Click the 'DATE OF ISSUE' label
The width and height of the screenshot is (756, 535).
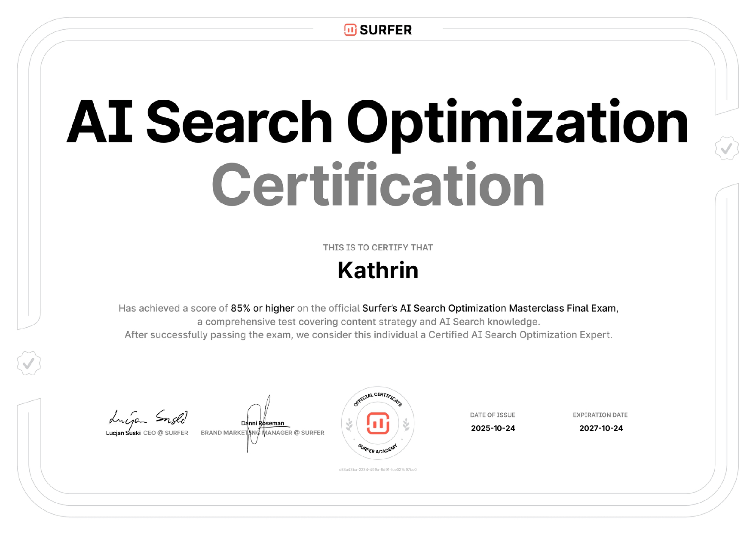pyautogui.click(x=493, y=415)
